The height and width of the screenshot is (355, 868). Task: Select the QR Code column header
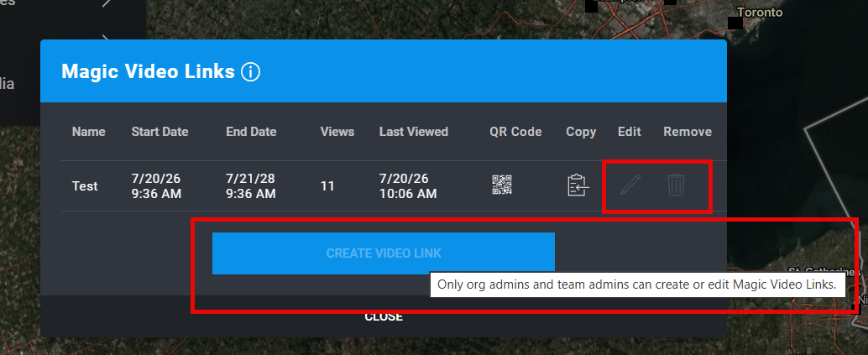tap(515, 132)
